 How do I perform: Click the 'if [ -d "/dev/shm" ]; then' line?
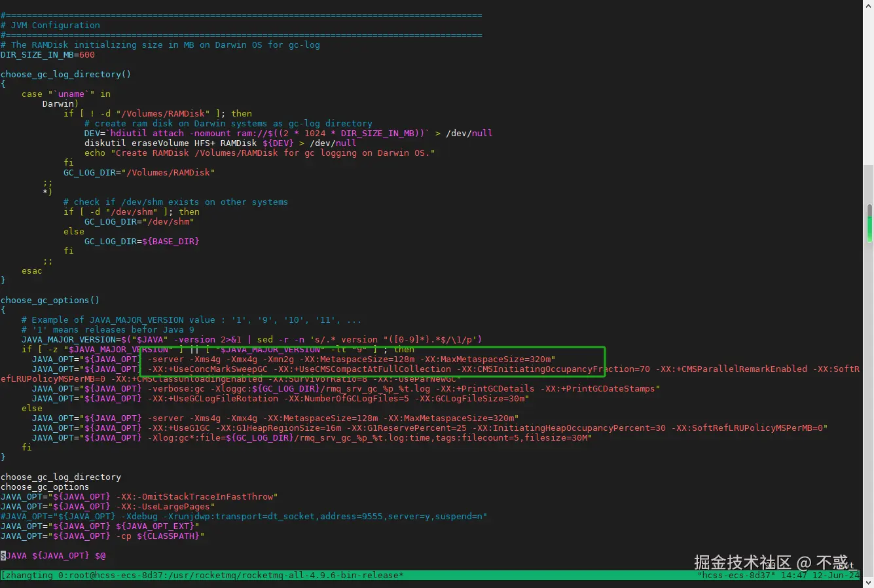pyautogui.click(x=132, y=211)
